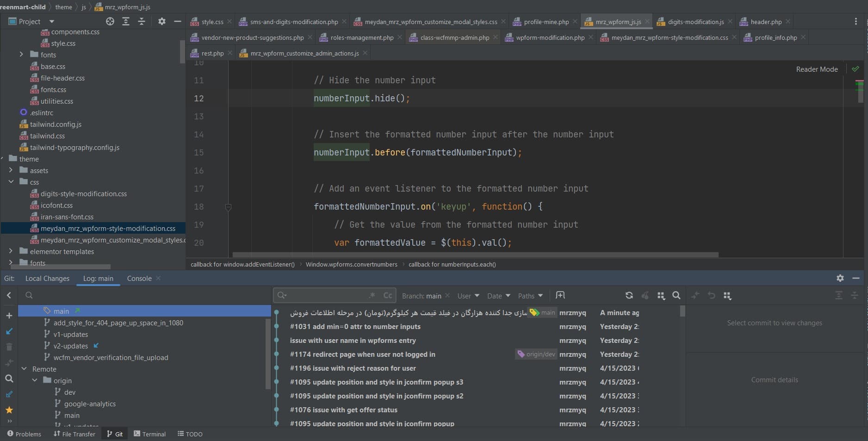Hide the Project tool window

[177, 21]
